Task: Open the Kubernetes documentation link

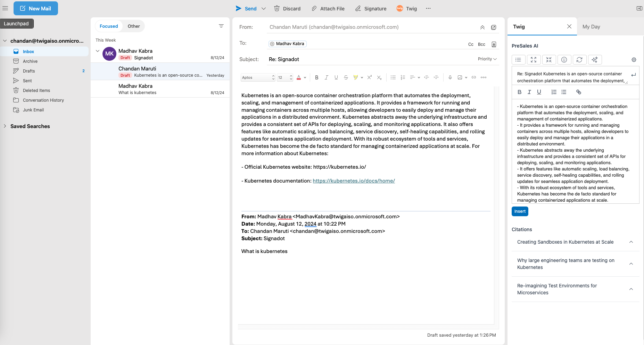Action: coord(354,181)
